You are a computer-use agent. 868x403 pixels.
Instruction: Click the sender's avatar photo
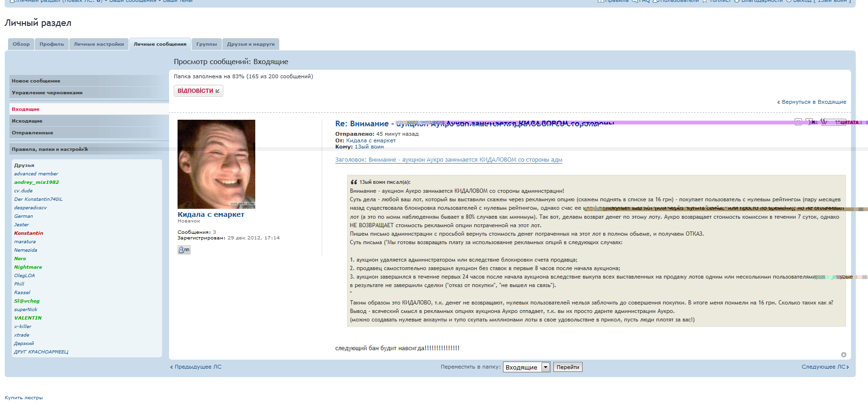(x=216, y=164)
